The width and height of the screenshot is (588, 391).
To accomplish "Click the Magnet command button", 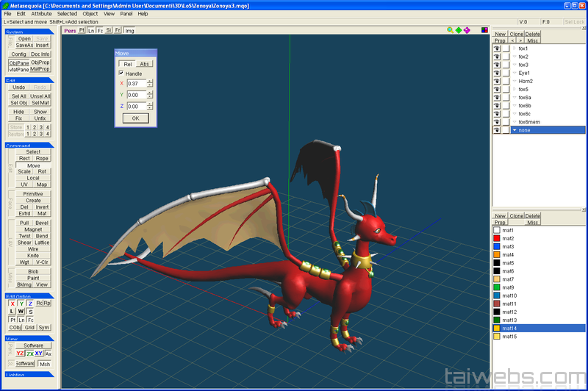I will pos(33,229).
